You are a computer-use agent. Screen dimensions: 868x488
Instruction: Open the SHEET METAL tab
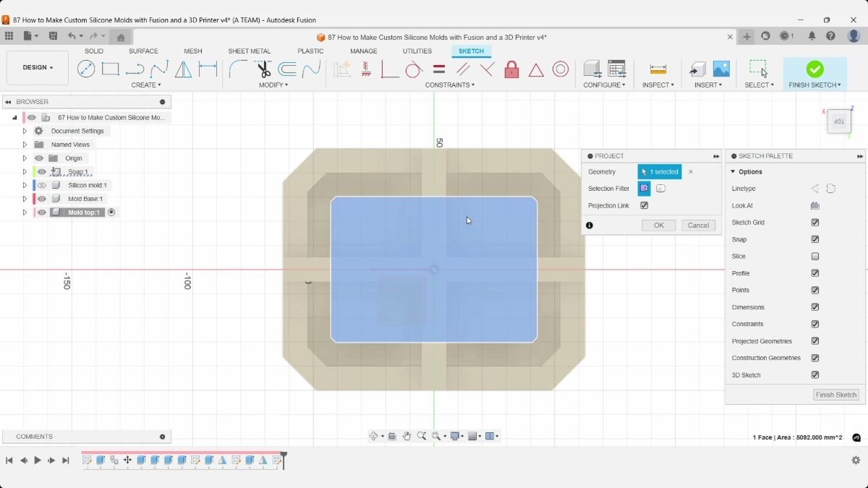[x=250, y=51]
